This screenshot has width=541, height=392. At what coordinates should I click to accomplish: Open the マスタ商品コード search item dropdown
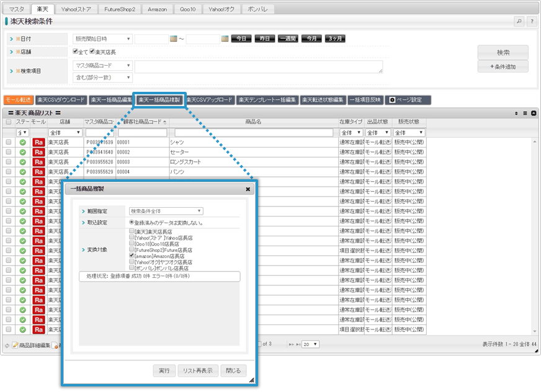[x=102, y=65]
